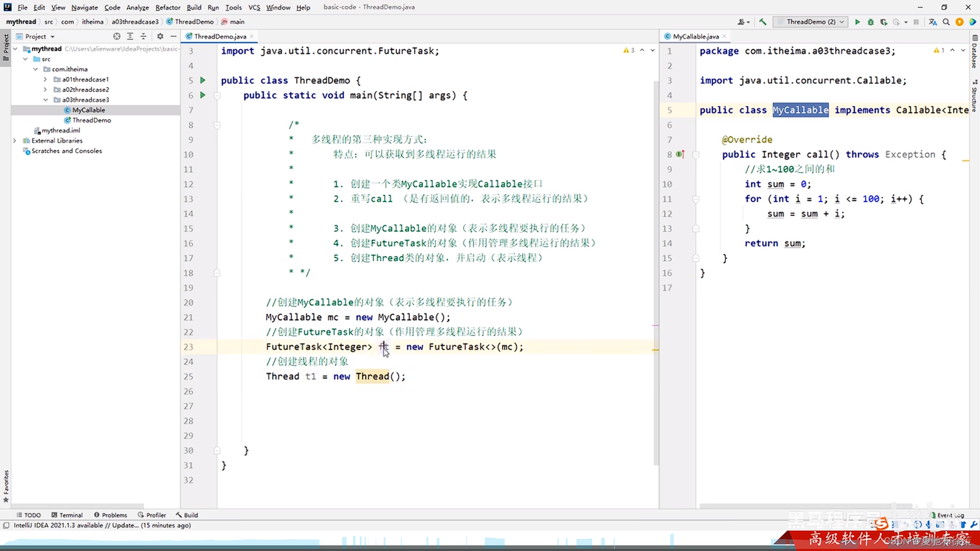
Task: Click run gutter arrow beside main method
Action: point(203,95)
